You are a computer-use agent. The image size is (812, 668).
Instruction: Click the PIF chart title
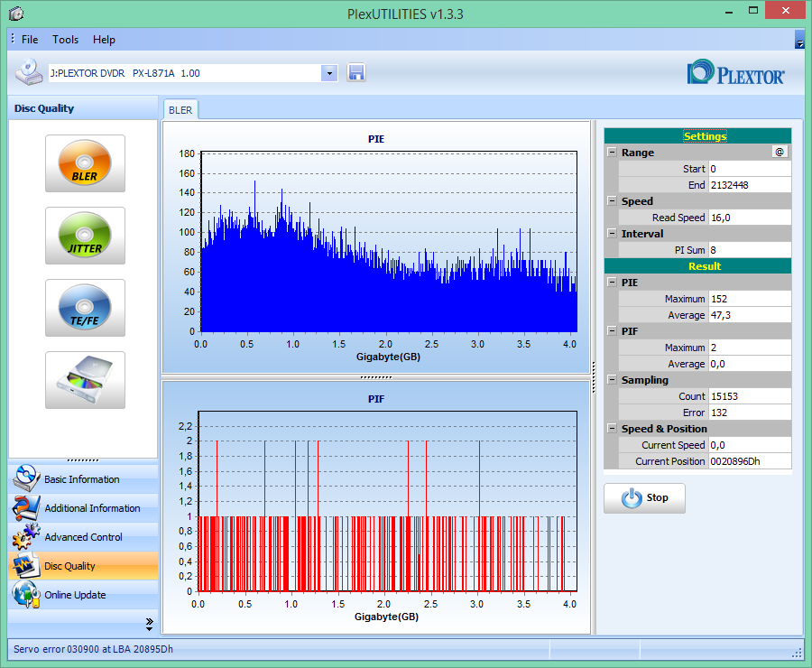coord(376,399)
